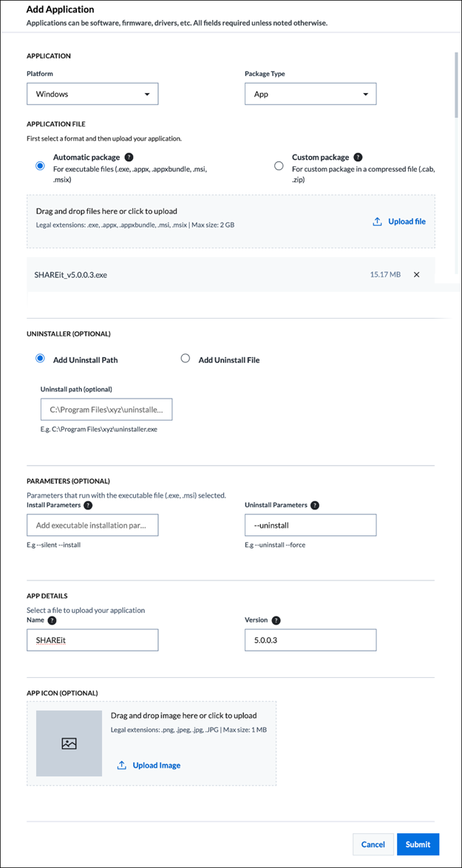Select the Custom package radio button
The height and width of the screenshot is (868, 462).
pyautogui.click(x=279, y=166)
